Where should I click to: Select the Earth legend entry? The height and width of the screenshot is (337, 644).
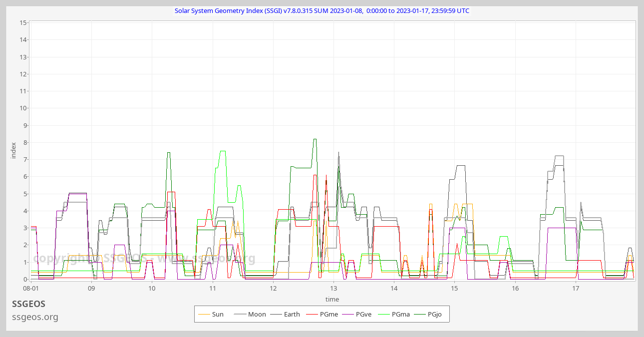tap(285, 314)
